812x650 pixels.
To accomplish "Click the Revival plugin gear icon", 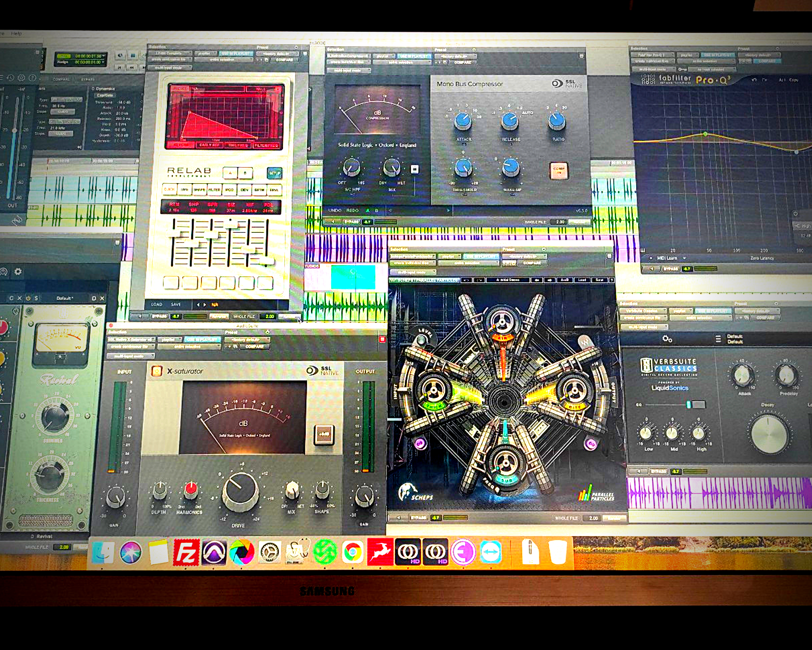I will click(x=18, y=271).
